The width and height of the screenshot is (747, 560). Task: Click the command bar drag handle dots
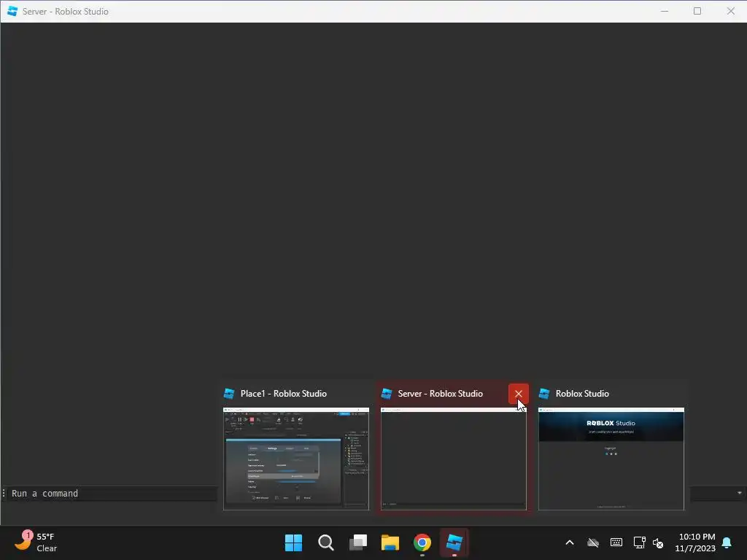(4, 494)
